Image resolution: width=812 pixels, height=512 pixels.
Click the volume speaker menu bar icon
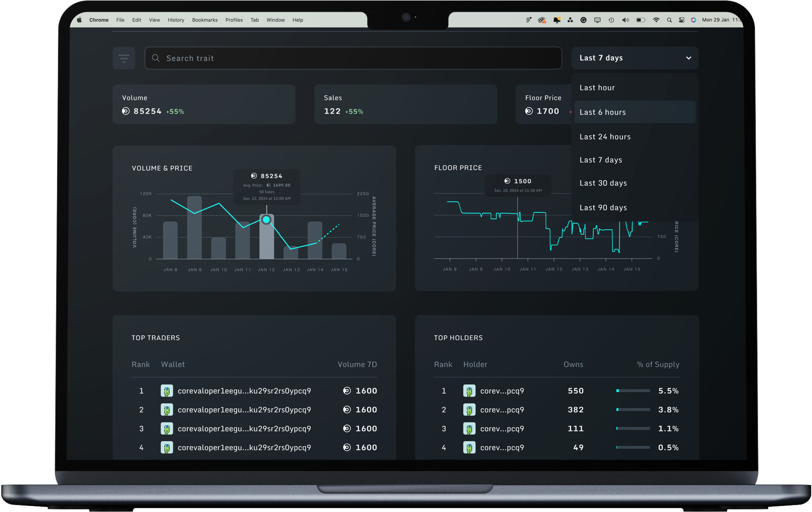point(626,20)
